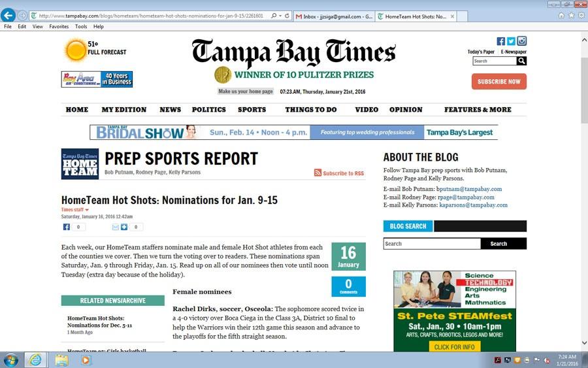This screenshot has height=368, width=588.
Task: Focus the blog search input field
Action: point(432,243)
